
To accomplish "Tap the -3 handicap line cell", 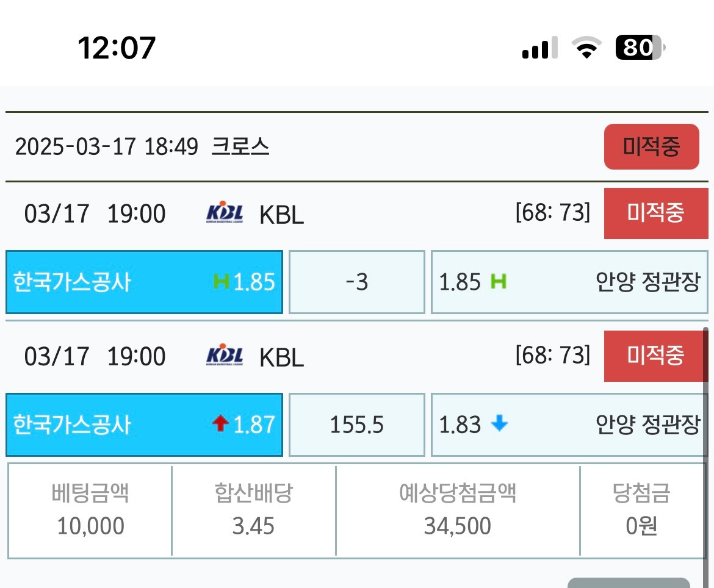I will [356, 282].
